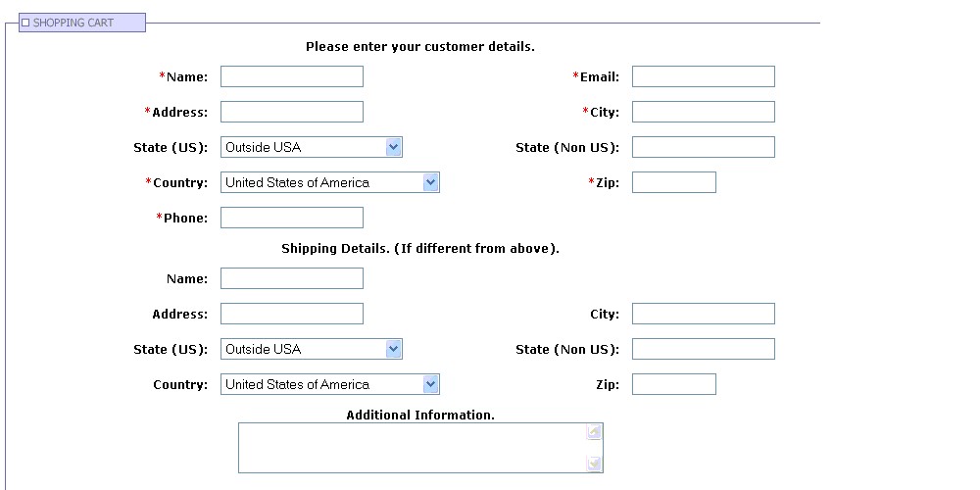
Task: Focus the customer Name field
Action: (x=291, y=76)
